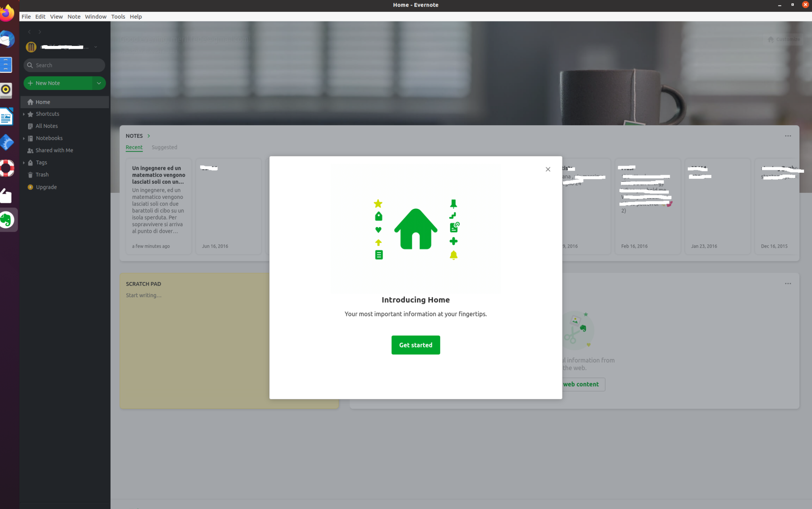Open the New Note dropdown arrow
The image size is (812, 509).
pyautogui.click(x=99, y=83)
